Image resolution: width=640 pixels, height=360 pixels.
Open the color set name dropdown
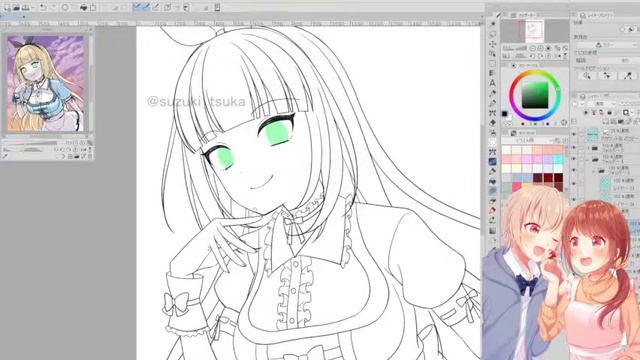click(x=527, y=140)
